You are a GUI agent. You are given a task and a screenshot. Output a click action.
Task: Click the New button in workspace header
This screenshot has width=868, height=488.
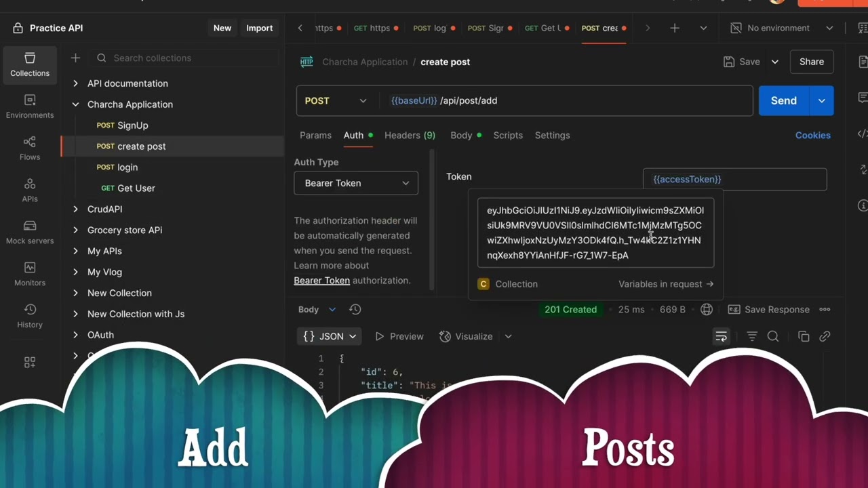coord(222,28)
